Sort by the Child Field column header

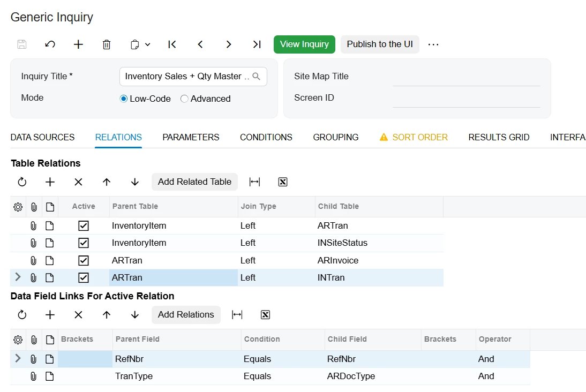coord(373,340)
